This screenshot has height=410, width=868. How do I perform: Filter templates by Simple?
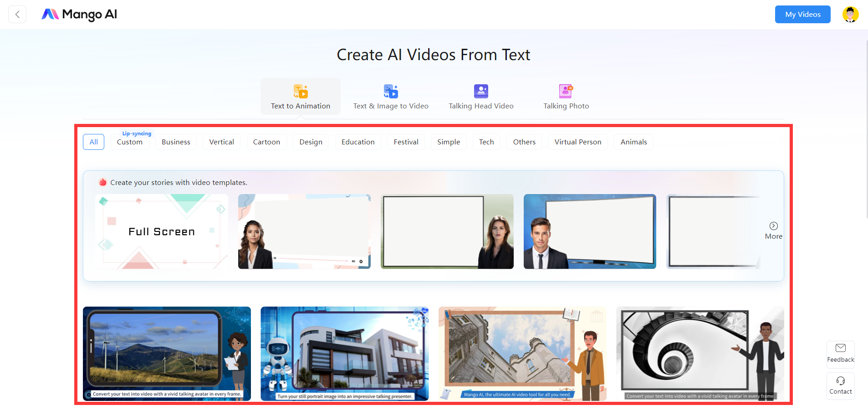click(x=449, y=142)
